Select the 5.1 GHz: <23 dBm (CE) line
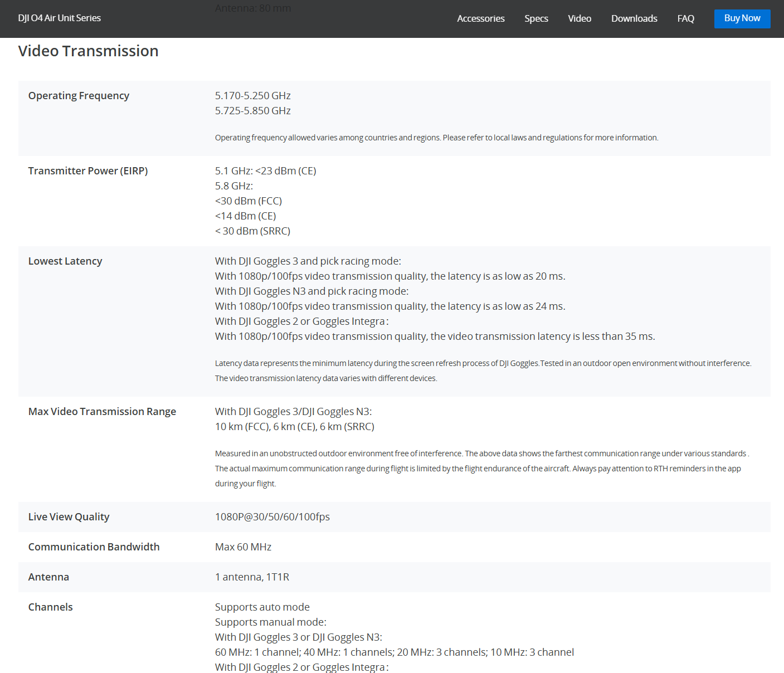784x673 pixels. (x=266, y=171)
